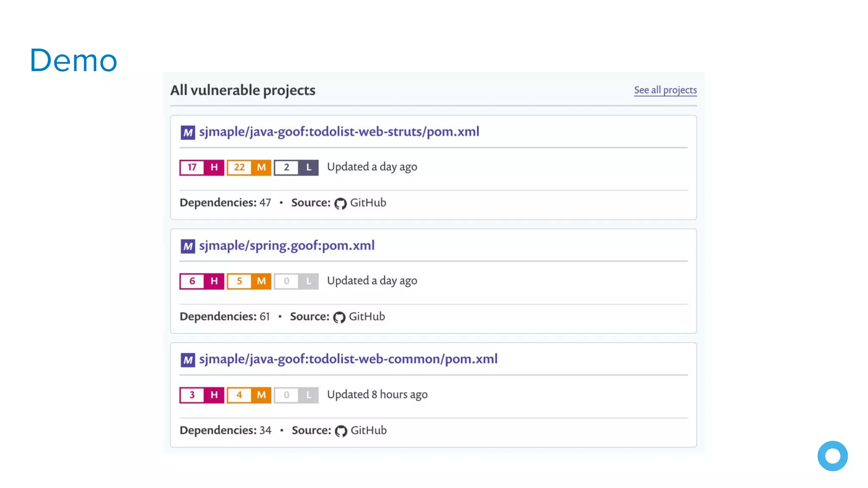The image size is (868, 488).
Task: Click the 3 high severity badge
Action: point(202,395)
